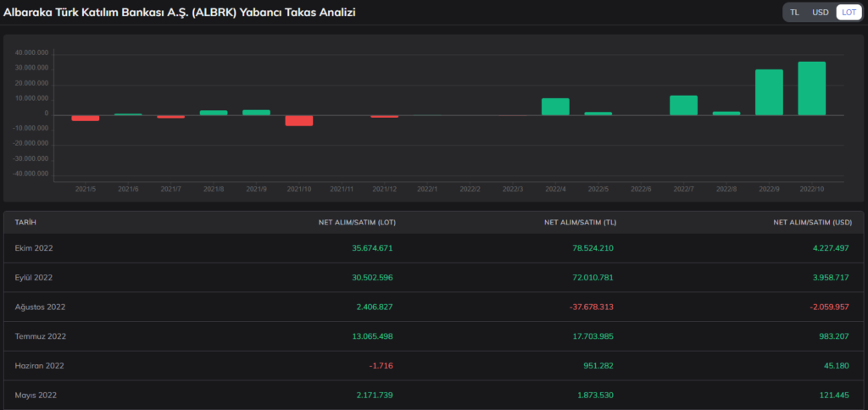Viewport: 868px width, 410px height.
Task: Click the 2021/11 x-axis label
Action: (x=342, y=189)
